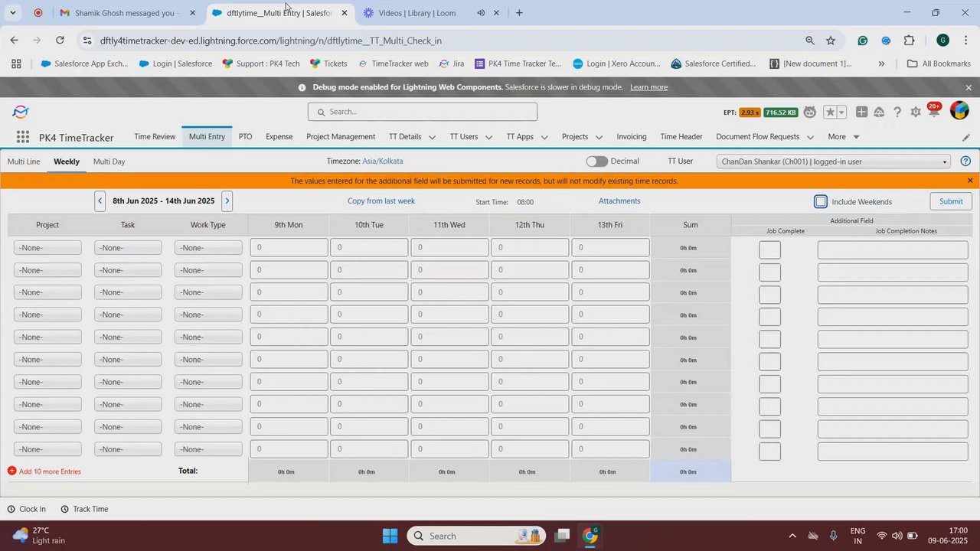
Task: Open notifications bell with 20+ badge
Action: tap(933, 111)
